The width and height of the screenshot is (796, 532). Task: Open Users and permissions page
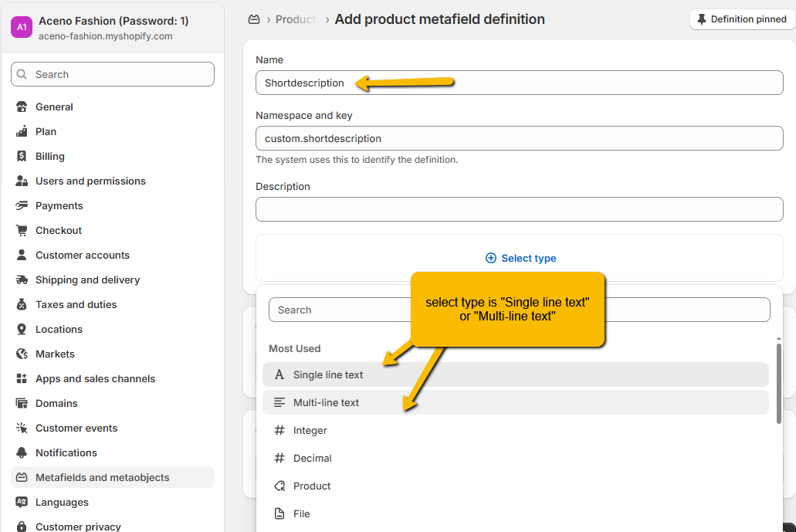pyautogui.click(x=90, y=181)
